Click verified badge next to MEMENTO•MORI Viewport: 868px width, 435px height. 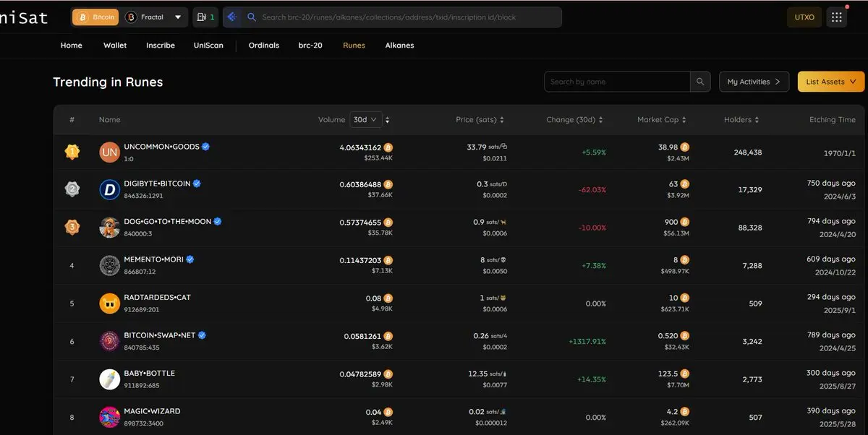pos(190,259)
